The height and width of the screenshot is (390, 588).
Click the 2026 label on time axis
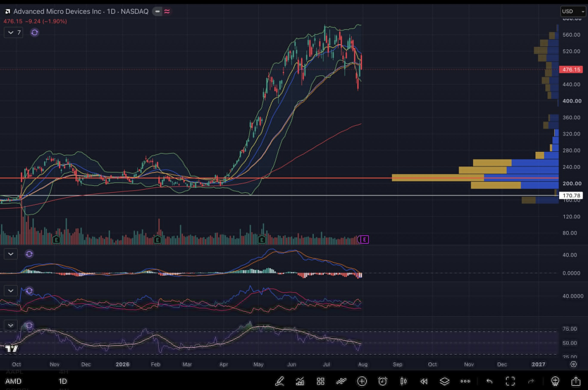pos(122,364)
